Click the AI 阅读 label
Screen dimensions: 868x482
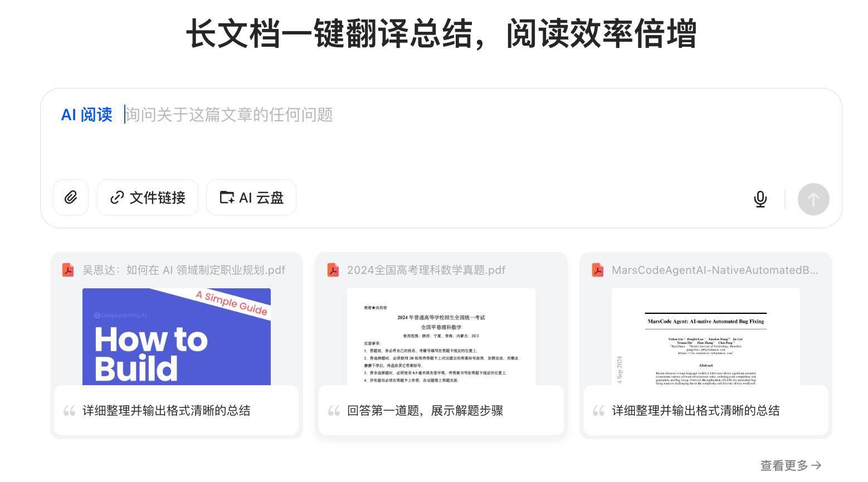tap(87, 115)
